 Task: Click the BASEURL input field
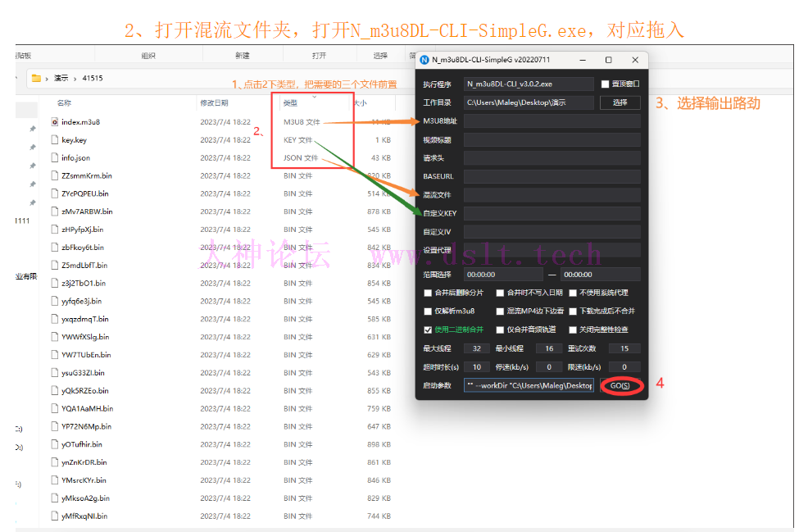coord(552,176)
